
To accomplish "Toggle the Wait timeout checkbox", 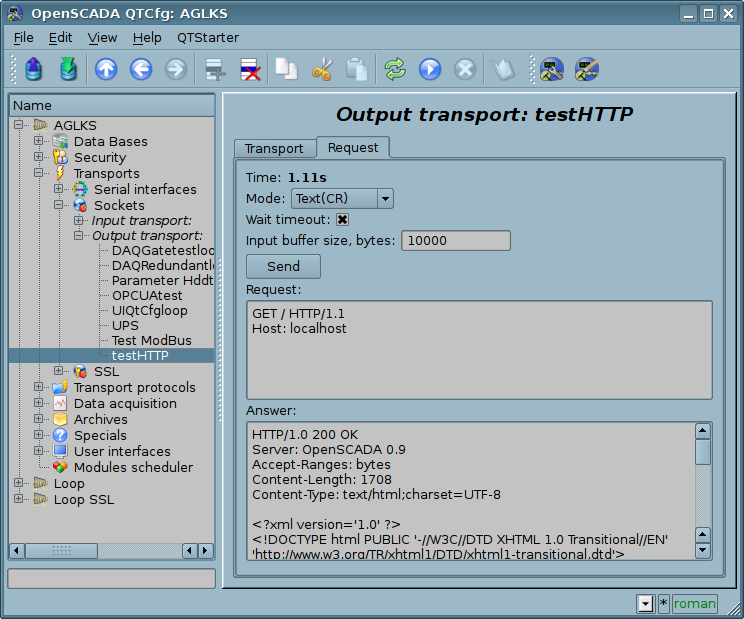I will tap(342, 220).
